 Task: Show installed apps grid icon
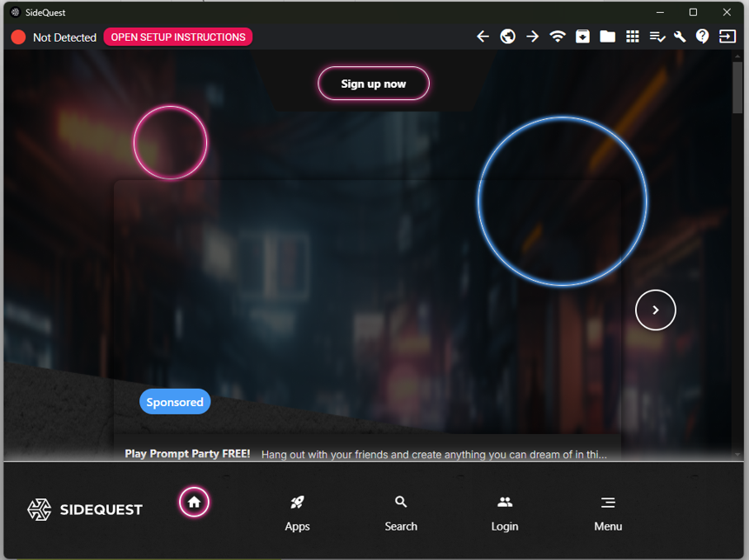tap(632, 37)
